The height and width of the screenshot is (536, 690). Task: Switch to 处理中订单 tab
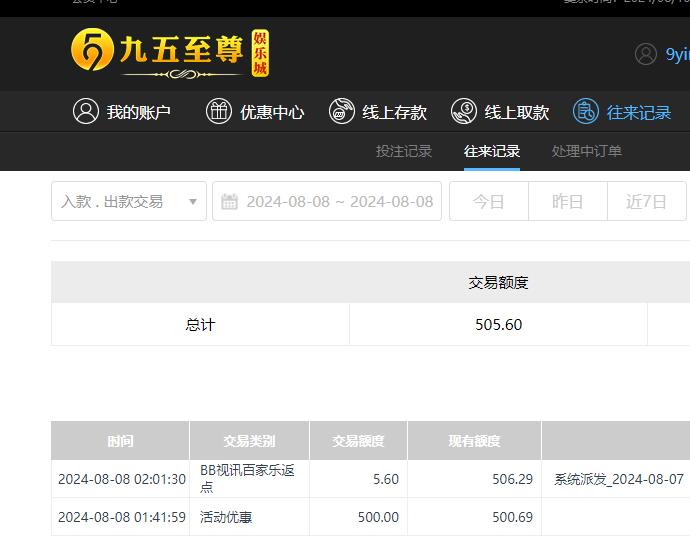pyautogui.click(x=587, y=151)
